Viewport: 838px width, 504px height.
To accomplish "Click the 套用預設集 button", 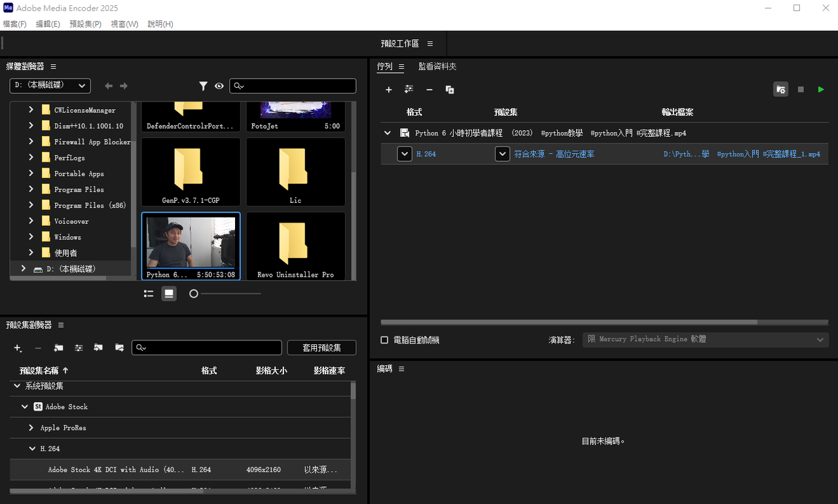I will (321, 348).
